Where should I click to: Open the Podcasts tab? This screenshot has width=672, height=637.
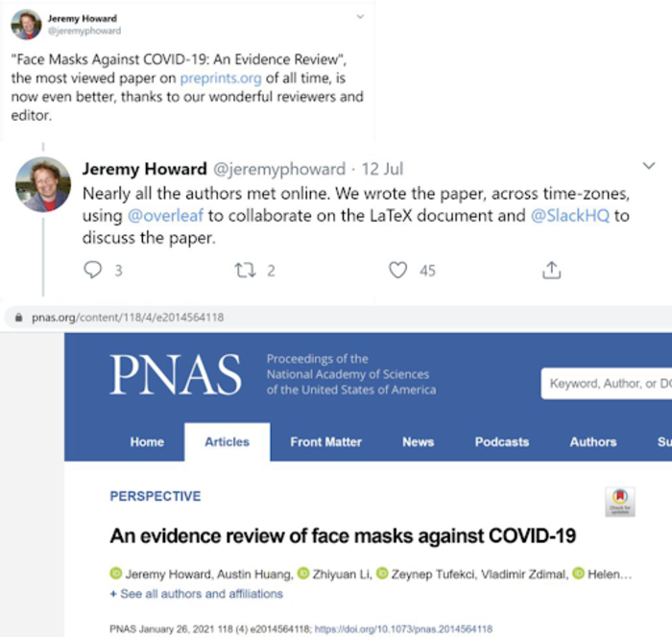(502, 442)
